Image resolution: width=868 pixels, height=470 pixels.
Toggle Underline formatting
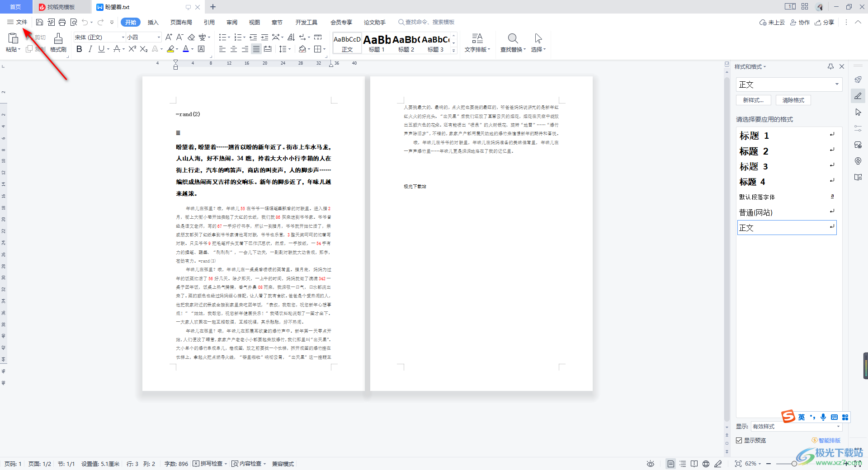(x=101, y=49)
